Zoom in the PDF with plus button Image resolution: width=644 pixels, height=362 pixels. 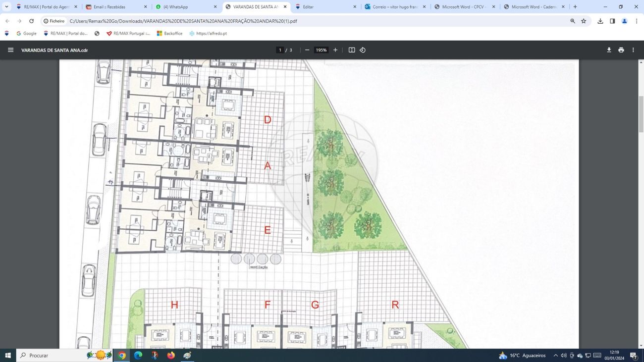tap(335, 50)
